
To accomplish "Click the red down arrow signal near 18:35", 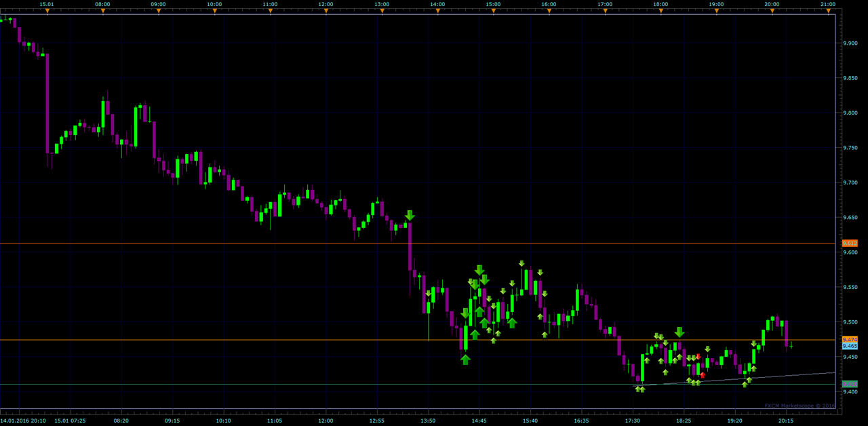I will point(698,357).
